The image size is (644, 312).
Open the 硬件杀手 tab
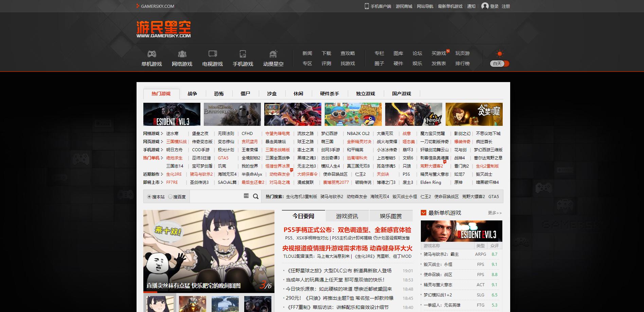click(329, 94)
